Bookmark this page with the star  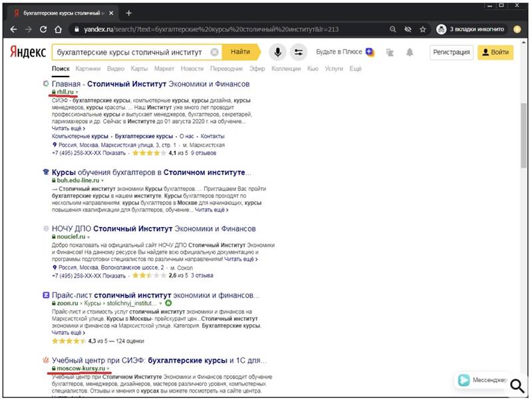tap(423, 29)
